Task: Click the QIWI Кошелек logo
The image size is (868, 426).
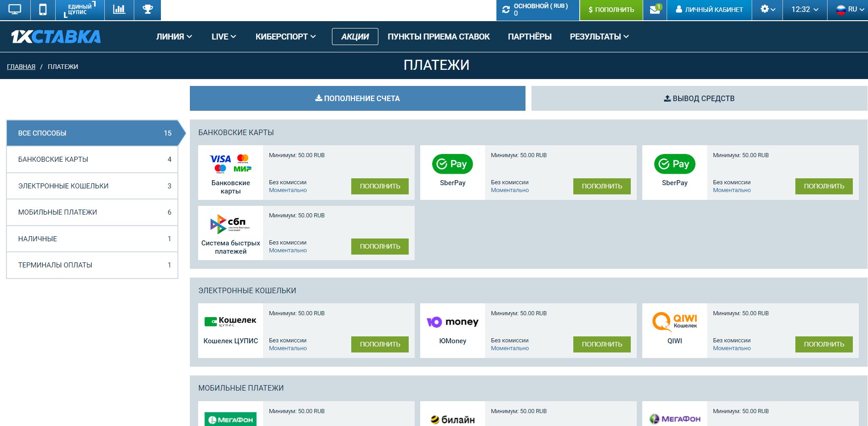Action: tap(674, 322)
